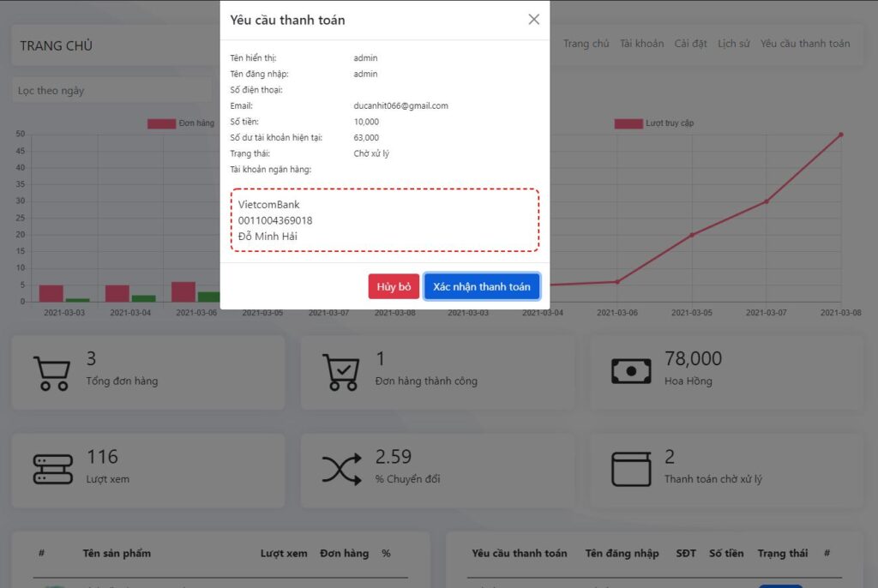
Task: Click the 2021-03-08 data point on line chart
Action: 840,135
